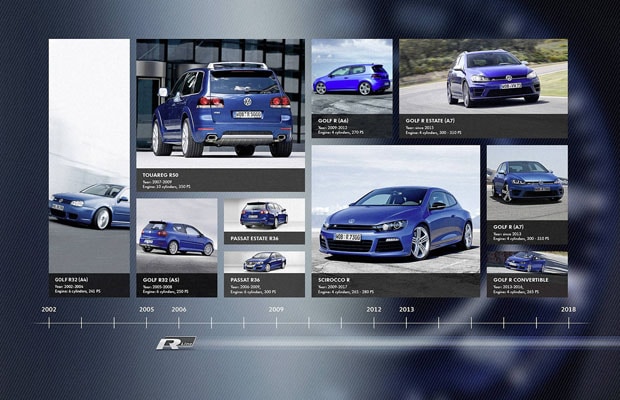
Task: Click the 2013 year marker
Action: (406, 310)
